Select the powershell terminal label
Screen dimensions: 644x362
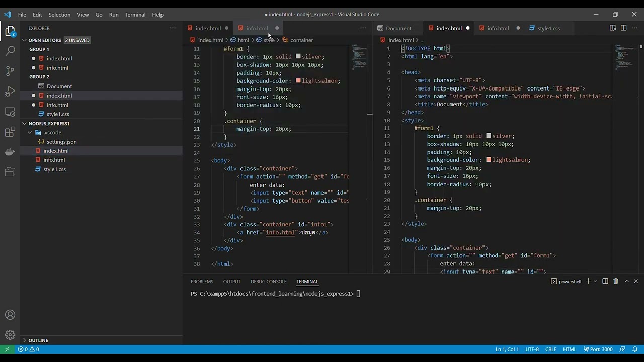566,282
